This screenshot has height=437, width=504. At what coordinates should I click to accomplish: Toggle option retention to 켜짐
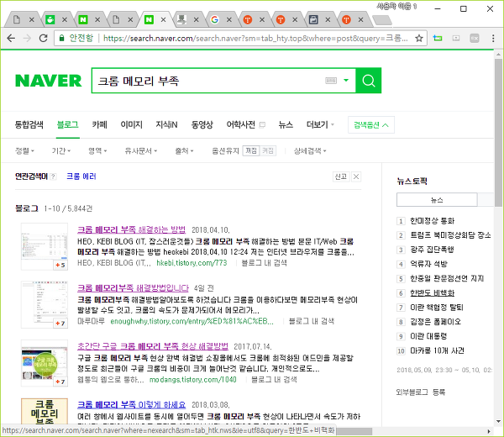click(268, 150)
